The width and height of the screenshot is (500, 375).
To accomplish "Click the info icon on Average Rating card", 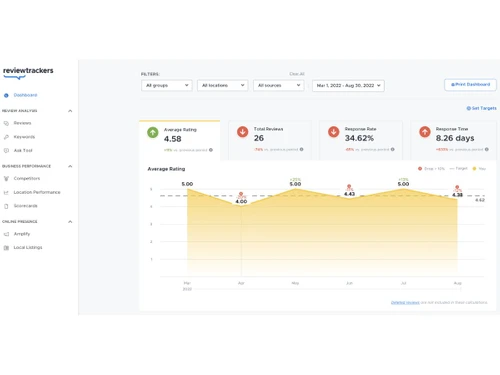I will [x=211, y=150].
